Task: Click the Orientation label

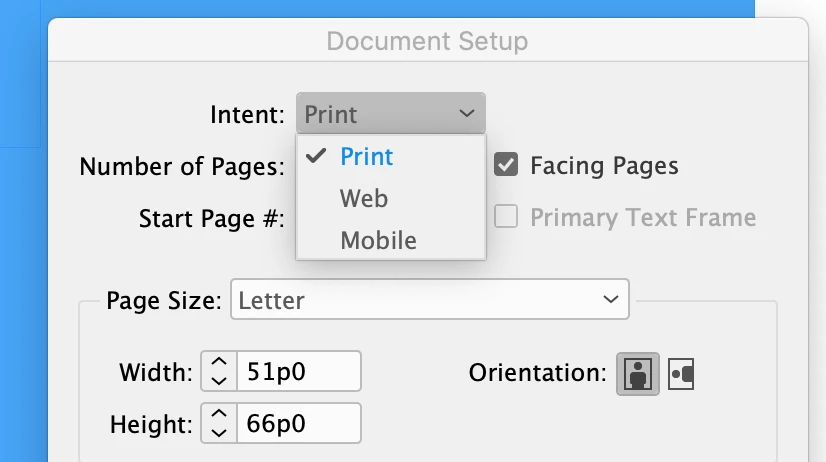Action: [538, 372]
